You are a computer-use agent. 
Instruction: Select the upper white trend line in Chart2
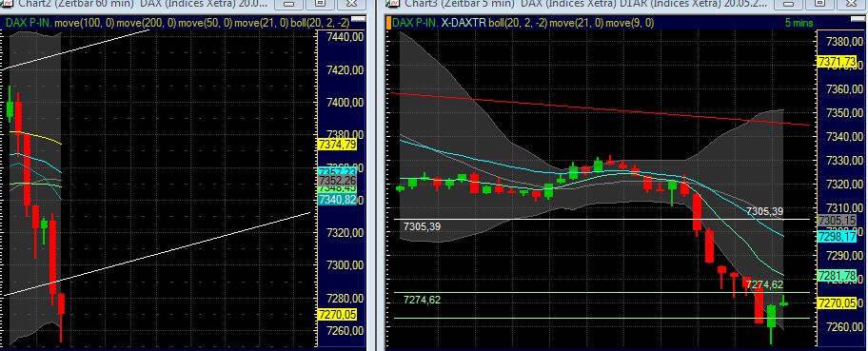pos(77,49)
